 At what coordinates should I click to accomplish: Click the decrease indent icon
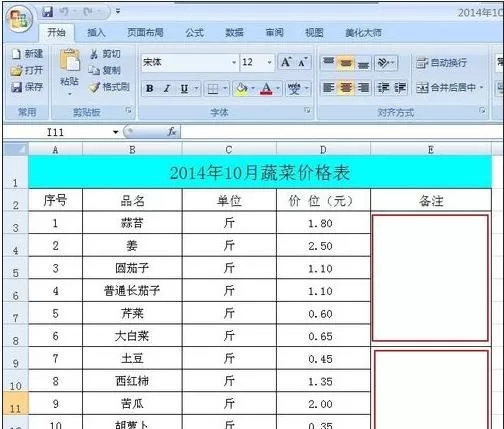coord(383,88)
